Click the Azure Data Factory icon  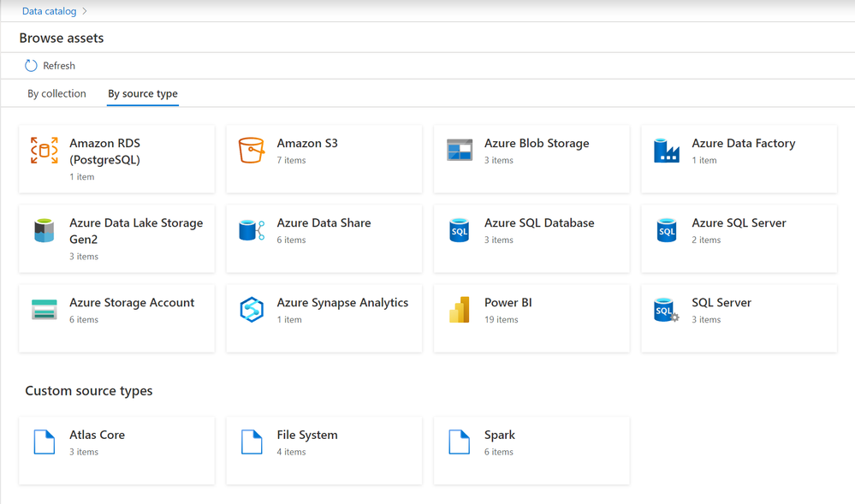coord(667,151)
